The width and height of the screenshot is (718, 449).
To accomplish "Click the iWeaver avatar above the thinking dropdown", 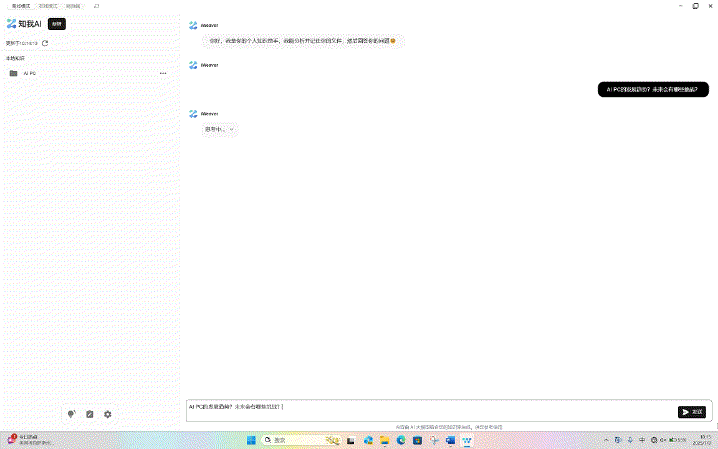I will pos(193,114).
